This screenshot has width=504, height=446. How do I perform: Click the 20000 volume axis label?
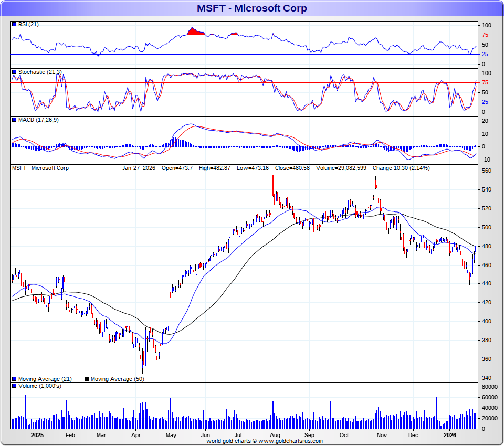click(x=490, y=418)
